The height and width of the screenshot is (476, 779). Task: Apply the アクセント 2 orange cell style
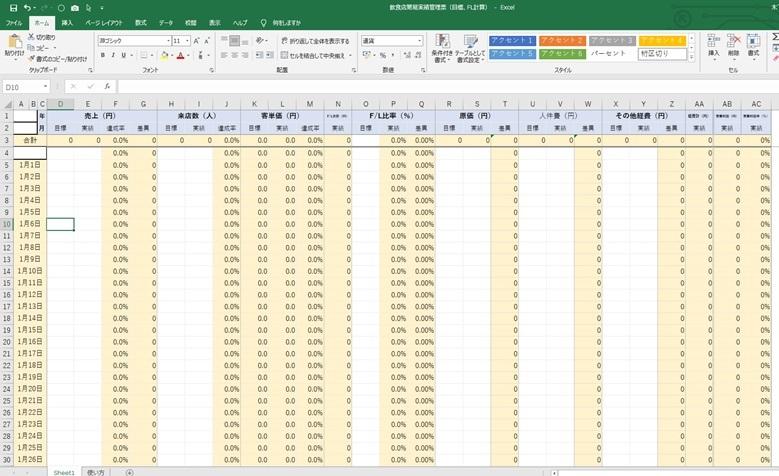tap(561, 41)
